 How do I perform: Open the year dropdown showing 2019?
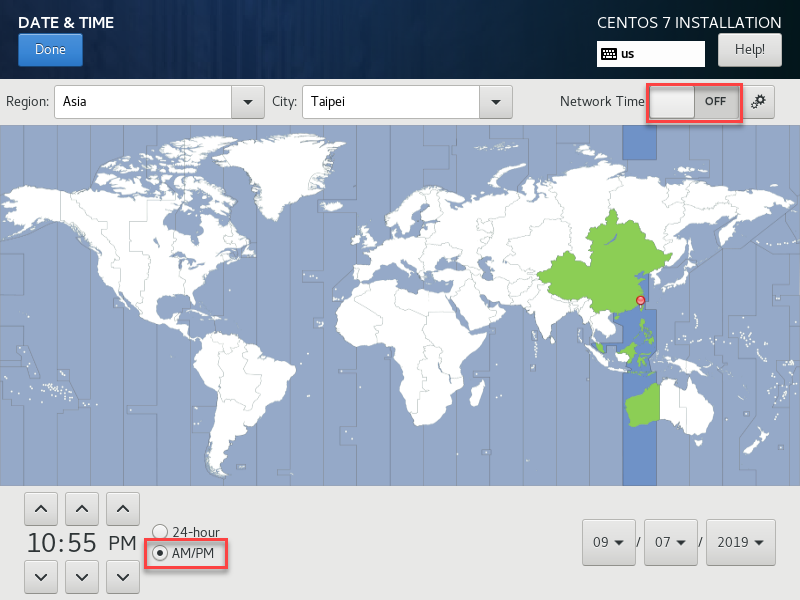[740, 542]
